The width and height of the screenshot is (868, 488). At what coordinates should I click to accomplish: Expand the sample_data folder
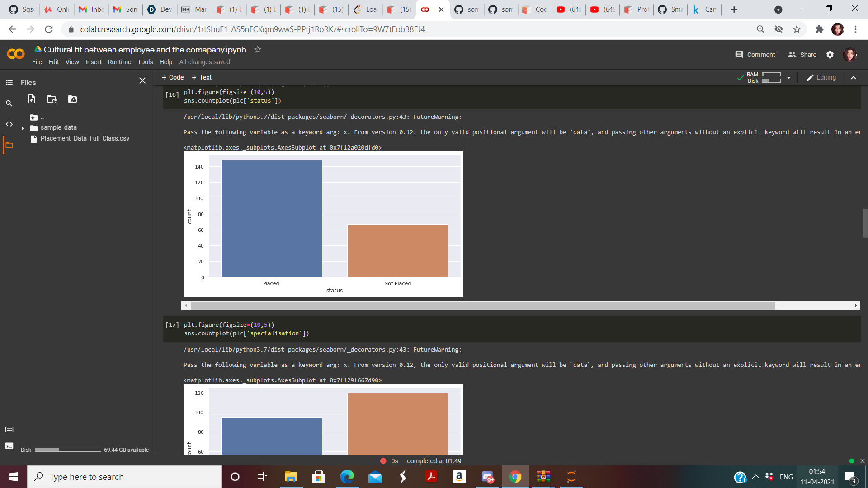(23, 128)
